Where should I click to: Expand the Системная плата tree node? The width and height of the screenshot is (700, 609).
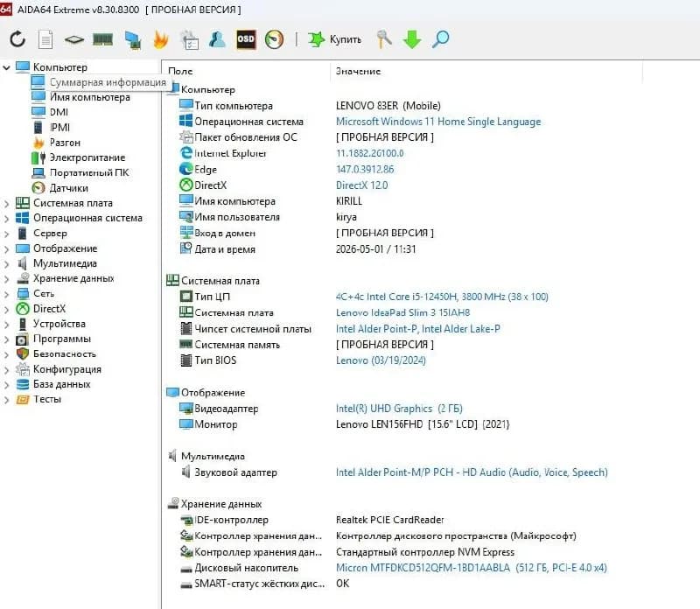(x=6, y=204)
